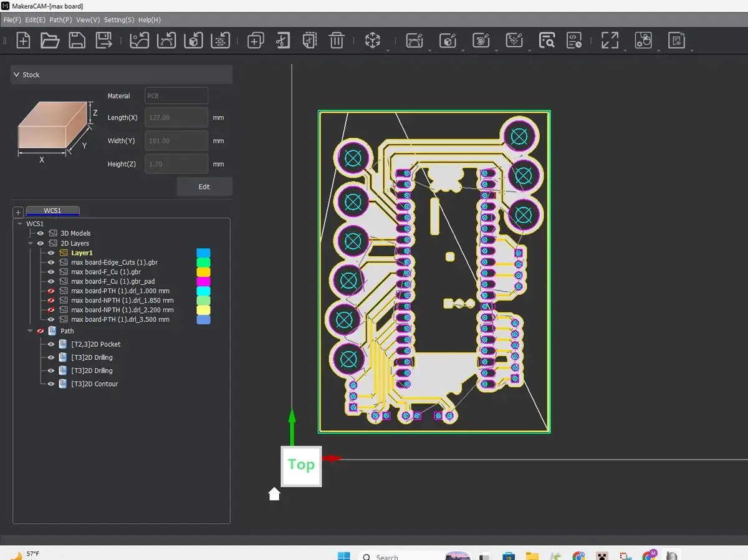Hide the max board-Edge_Cuts layer via eye
Screen dimensions: 748x560
coord(51,263)
